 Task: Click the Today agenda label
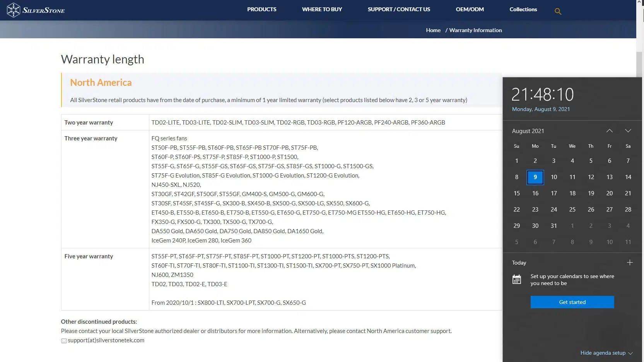click(519, 263)
